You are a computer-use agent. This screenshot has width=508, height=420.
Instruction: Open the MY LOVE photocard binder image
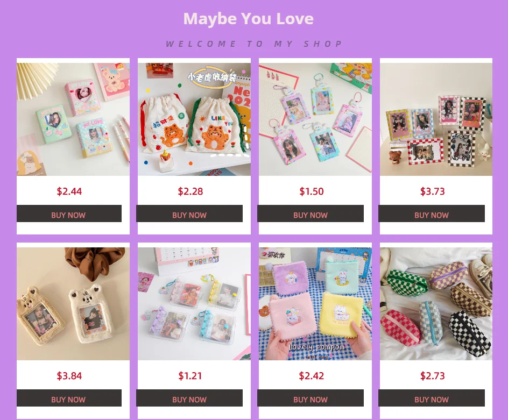(73, 119)
